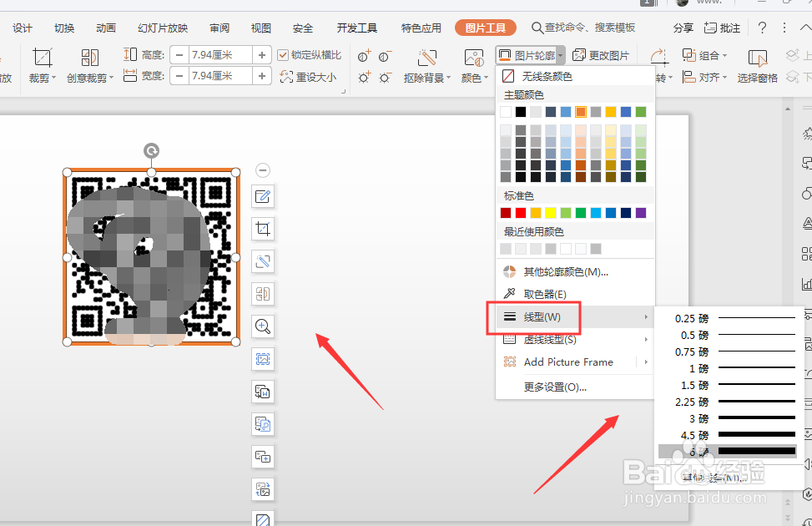
Task: Click Reset Size (重设大小) button
Action: tap(308, 77)
